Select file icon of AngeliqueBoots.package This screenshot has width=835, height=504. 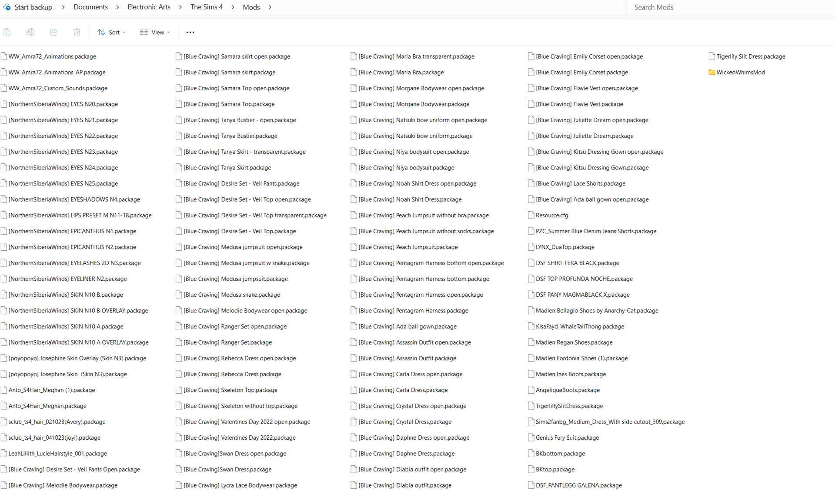(531, 390)
